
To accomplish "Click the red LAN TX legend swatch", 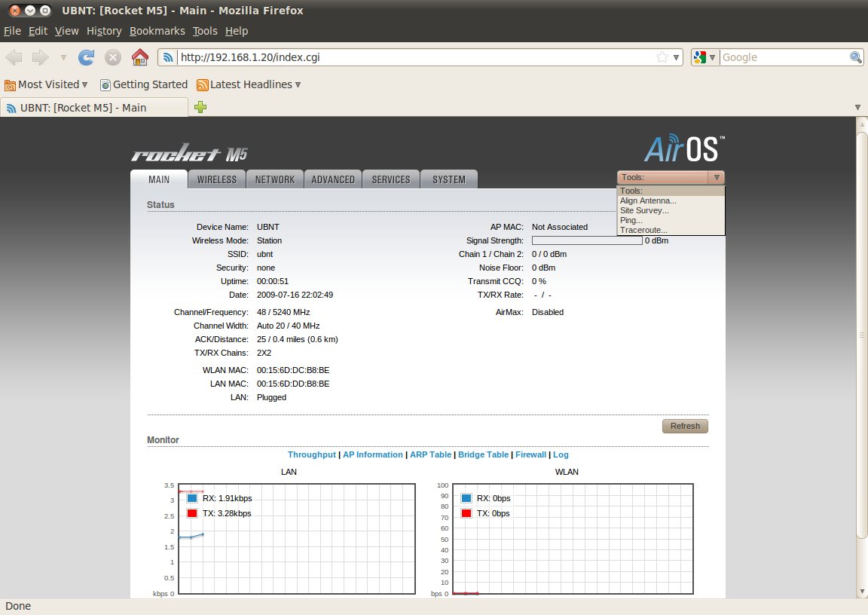I will [192, 513].
